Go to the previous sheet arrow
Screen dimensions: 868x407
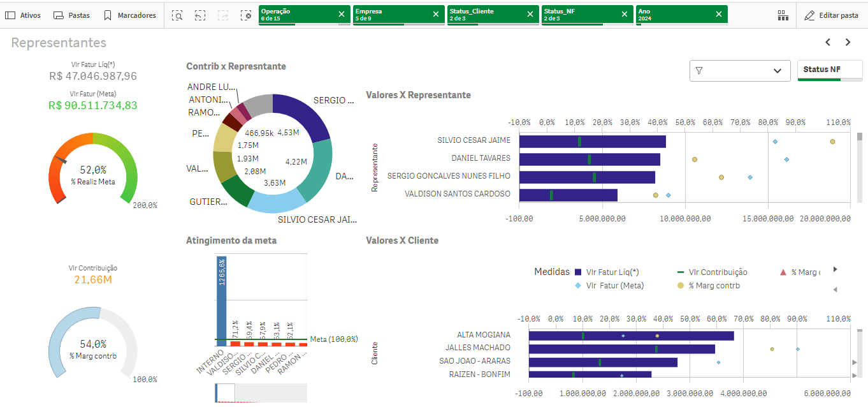[828, 42]
